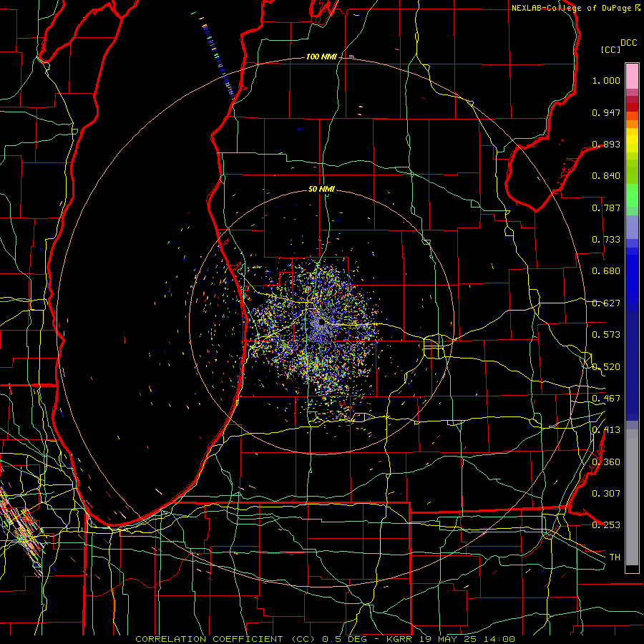Click the NEXLAB-College of DuPage title text
This screenshot has height=644, width=644.
571,8
